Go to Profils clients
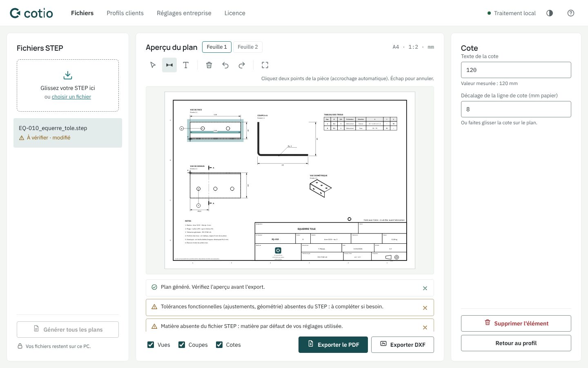 (x=125, y=13)
